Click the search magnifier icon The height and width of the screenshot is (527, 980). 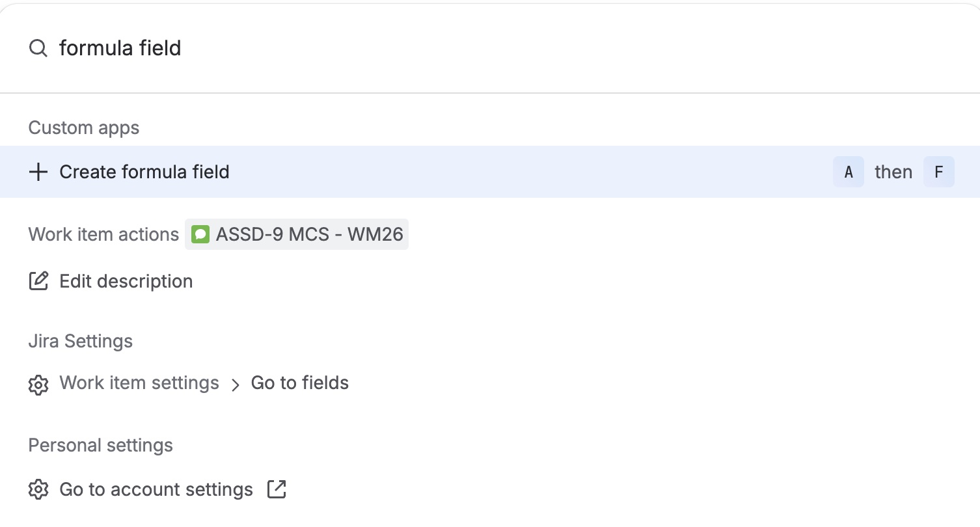click(x=38, y=48)
